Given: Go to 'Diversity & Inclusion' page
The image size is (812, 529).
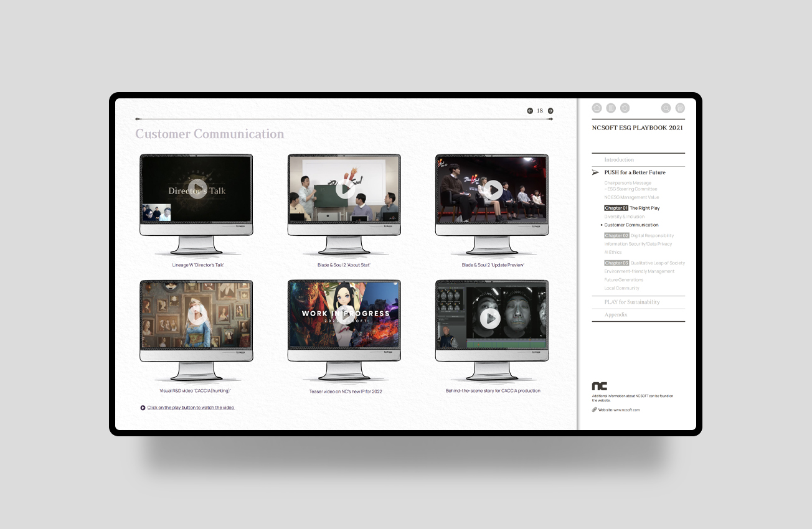Looking at the screenshot, I should click(x=625, y=217).
